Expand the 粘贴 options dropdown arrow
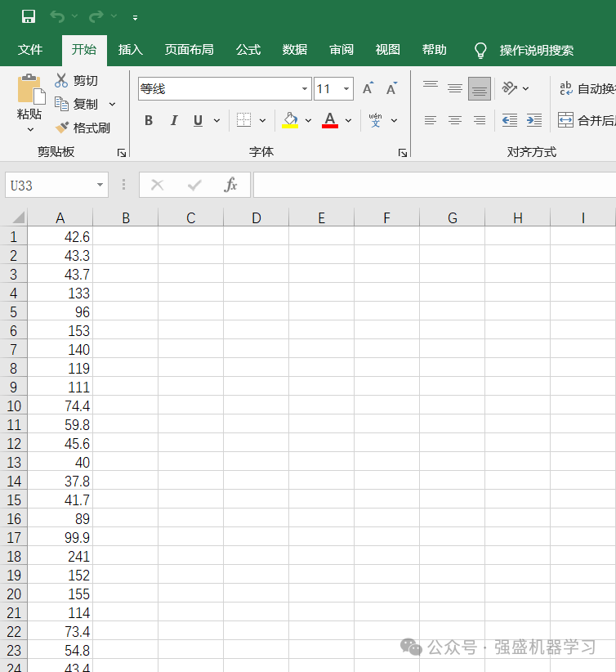 pyautogui.click(x=30, y=129)
